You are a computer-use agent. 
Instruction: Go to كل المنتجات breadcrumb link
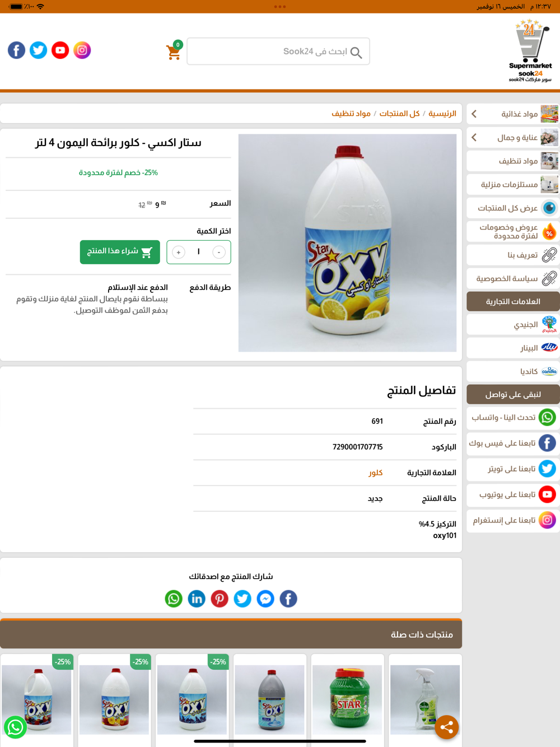click(x=399, y=114)
